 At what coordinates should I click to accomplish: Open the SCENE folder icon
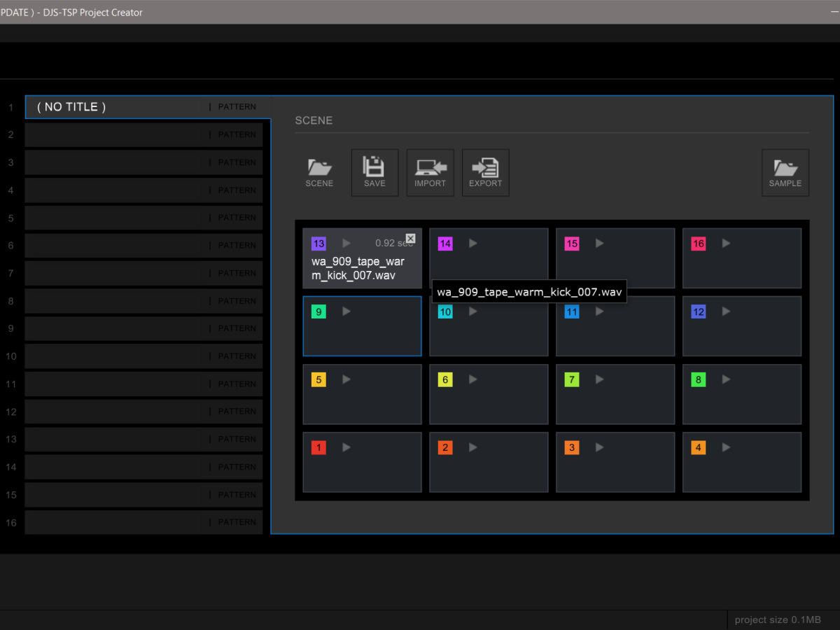[x=319, y=172]
